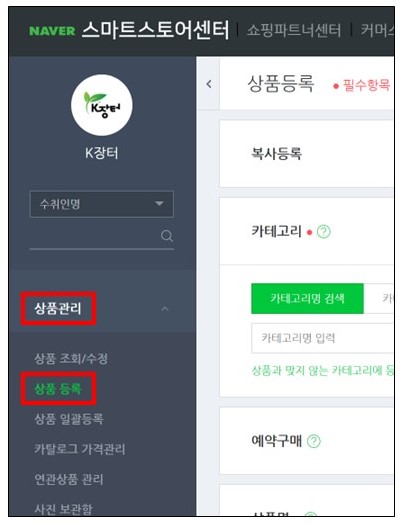
Task: Open 상품 조회/수정 in the sidebar
Action: point(71,359)
